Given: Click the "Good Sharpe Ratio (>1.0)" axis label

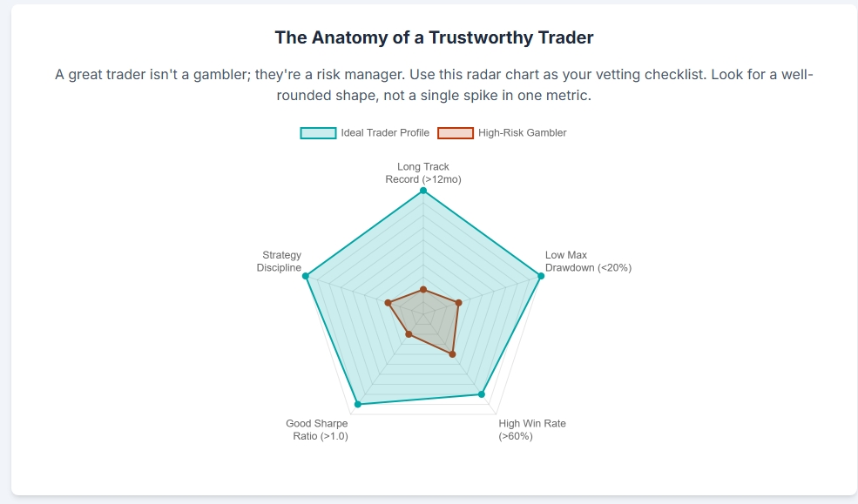Looking at the screenshot, I should tap(317, 430).
